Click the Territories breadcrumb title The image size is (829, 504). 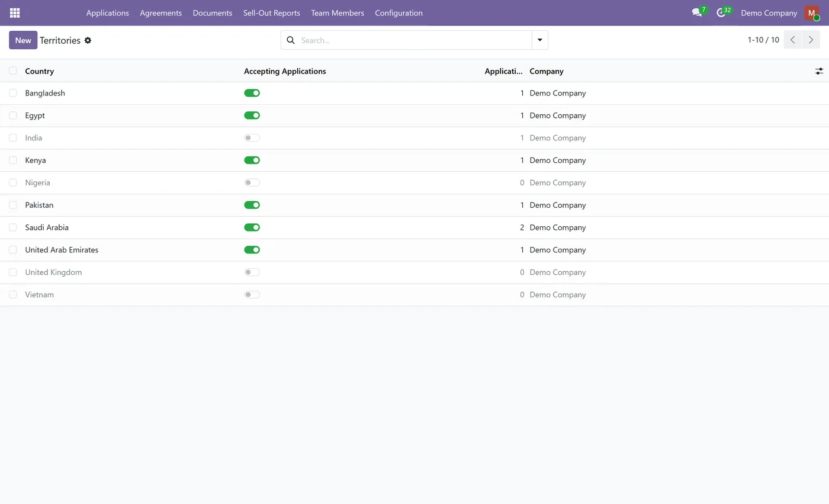tap(60, 40)
